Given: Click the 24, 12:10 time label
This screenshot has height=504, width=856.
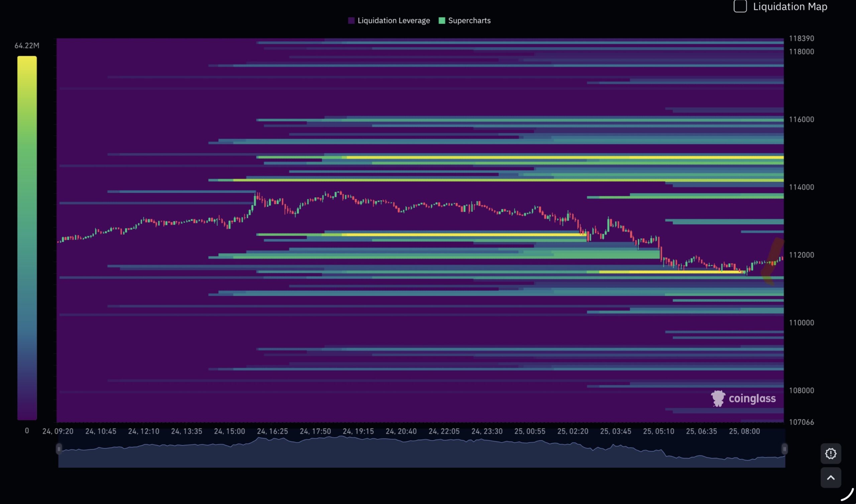Looking at the screenshot, I should 144,431.
